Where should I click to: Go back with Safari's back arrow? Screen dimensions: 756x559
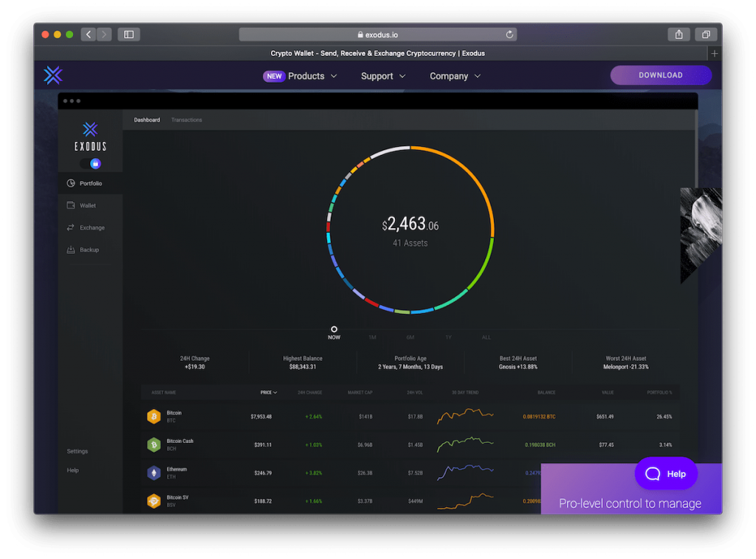point(89,34)
